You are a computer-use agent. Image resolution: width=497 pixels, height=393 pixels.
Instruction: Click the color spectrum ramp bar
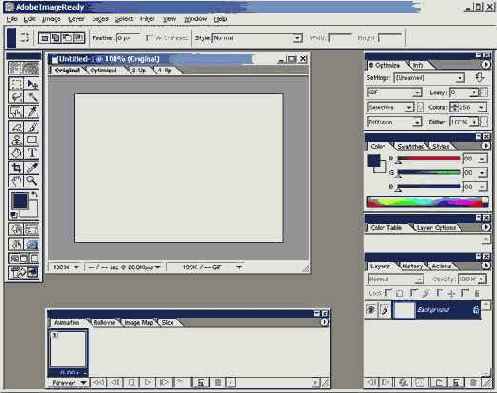tap(427, 202)
